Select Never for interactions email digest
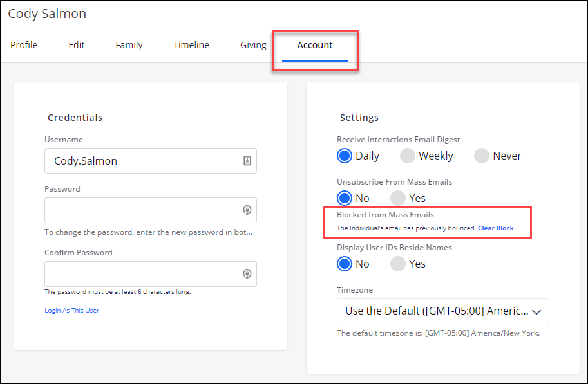Image resolution: width=588 pixels, height=384 pixels. (x=481, y=156)
